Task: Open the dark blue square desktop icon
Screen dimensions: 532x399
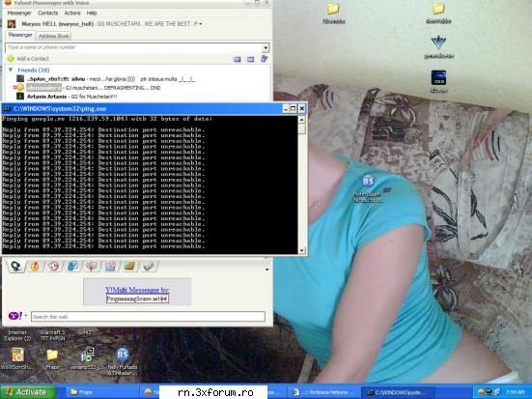Action: (438, 81)
